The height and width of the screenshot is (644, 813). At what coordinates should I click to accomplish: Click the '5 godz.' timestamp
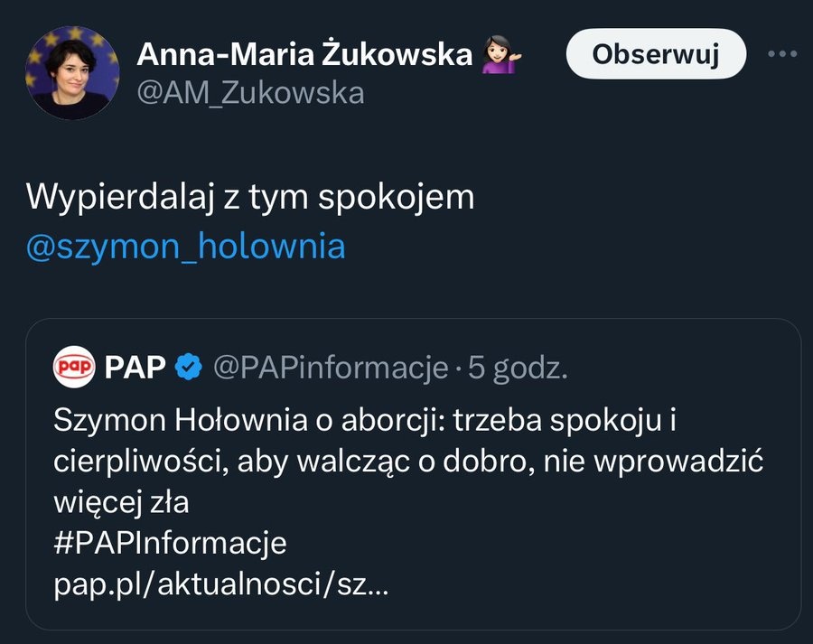pos(519,367)
